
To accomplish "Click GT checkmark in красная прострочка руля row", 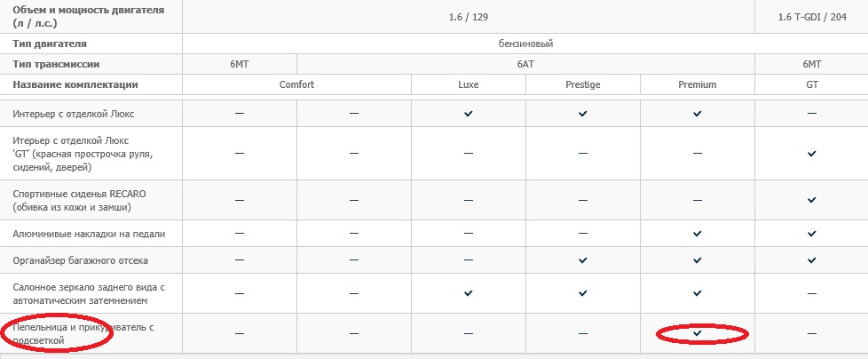I will [x=812, y=154].
